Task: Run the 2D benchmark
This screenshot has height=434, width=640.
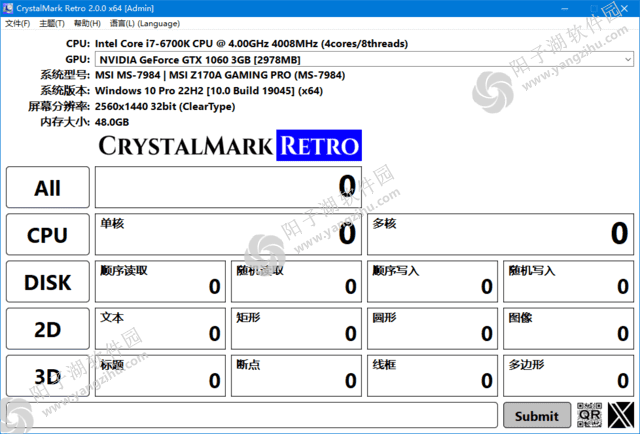Action: [48, 329]
